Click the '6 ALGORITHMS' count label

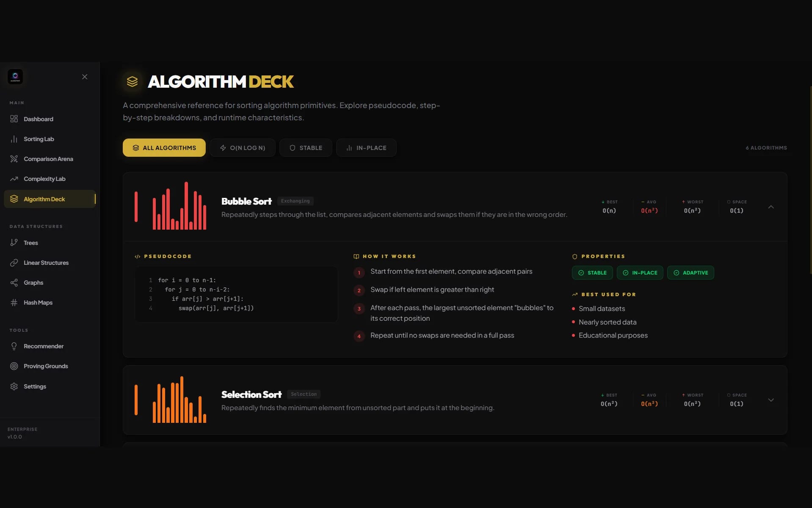766,148
